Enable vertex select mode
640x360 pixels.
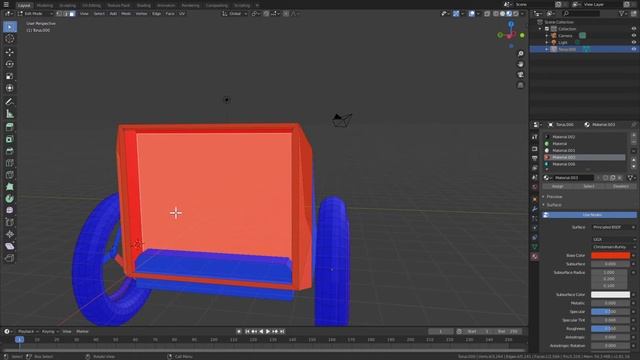click(x=59, y=13)
